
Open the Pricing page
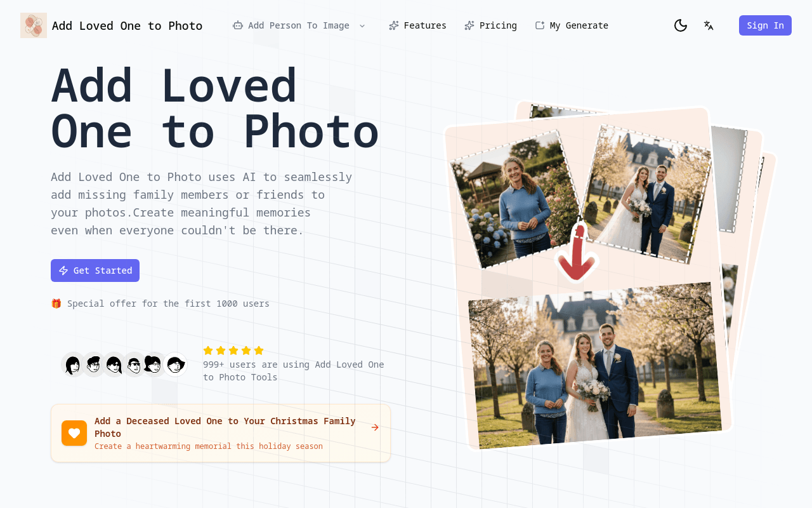[x=490, y=25]
